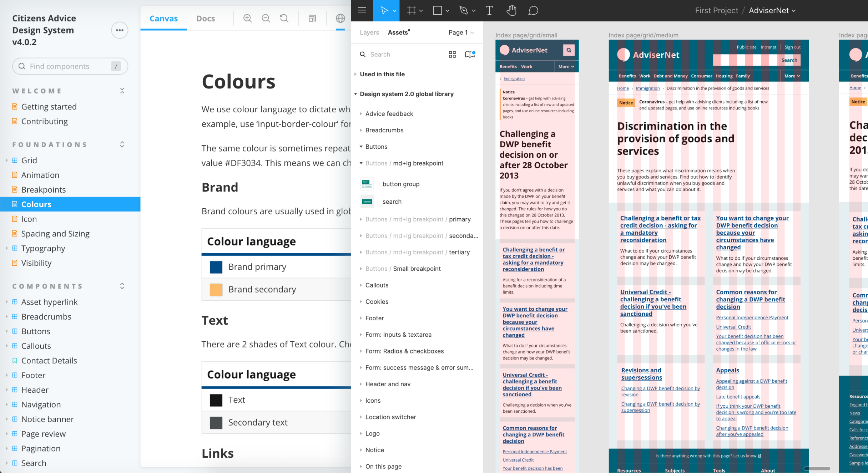Toggle the Foundations section expander
The width and height of the screenshot is (868, 473).
(122, 144)
